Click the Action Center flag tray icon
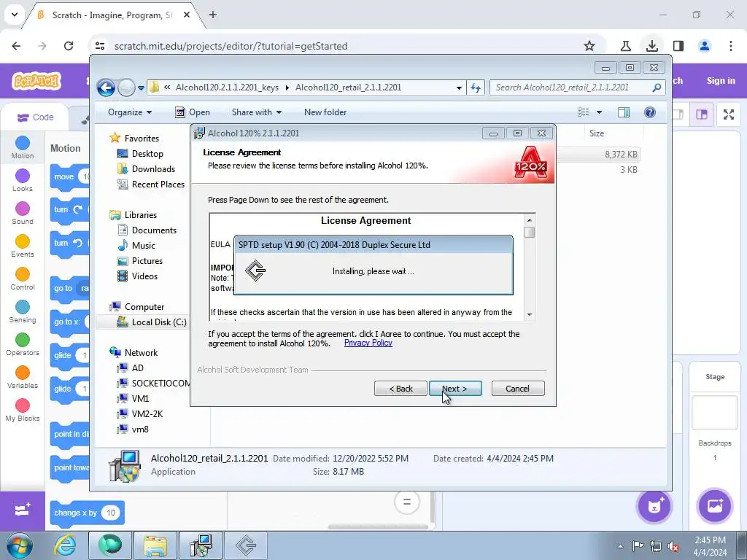 (x=638, y=546)
